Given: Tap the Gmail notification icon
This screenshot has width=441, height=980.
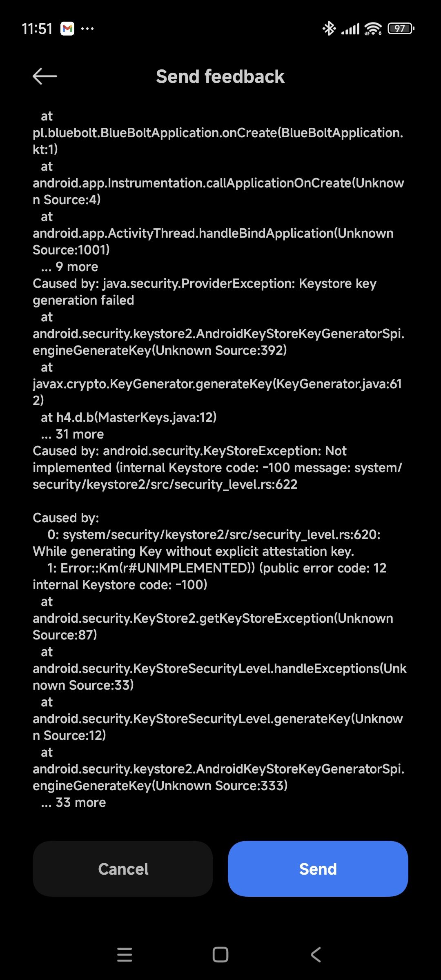Looking at the screenshot, I should click(67, 29).
